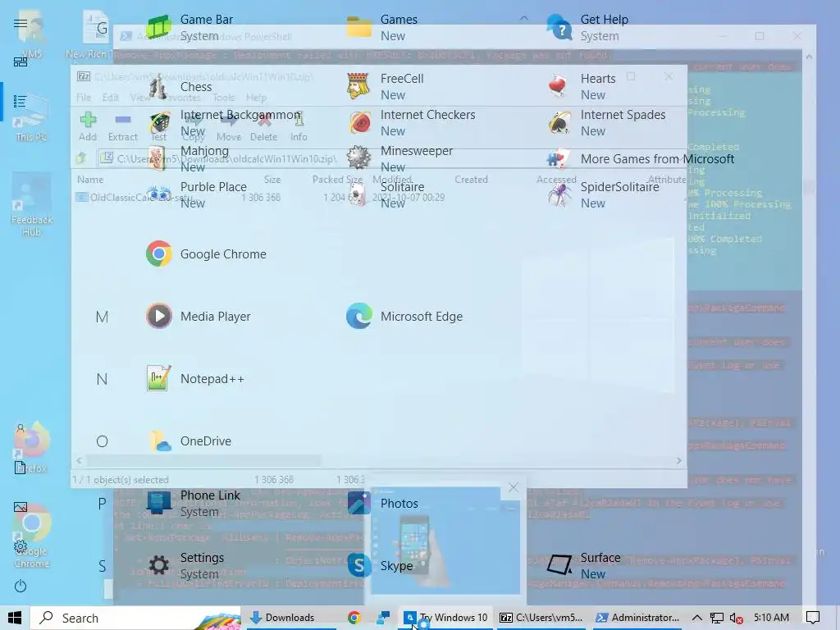Open the taskbar remote desktop icon beside Chrome
This screenshot has height=630, width=840.
(x=382, y=618)
